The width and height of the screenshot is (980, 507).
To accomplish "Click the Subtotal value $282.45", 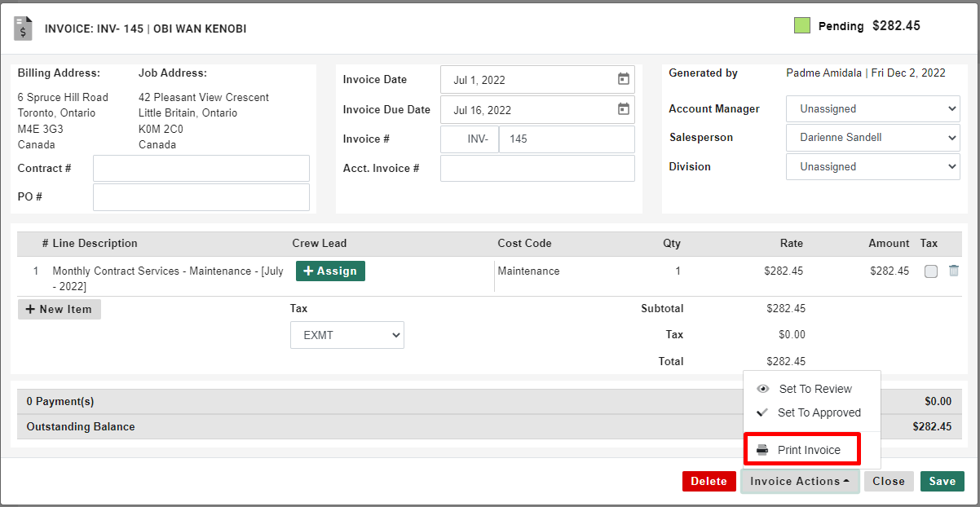I will 786,308.
